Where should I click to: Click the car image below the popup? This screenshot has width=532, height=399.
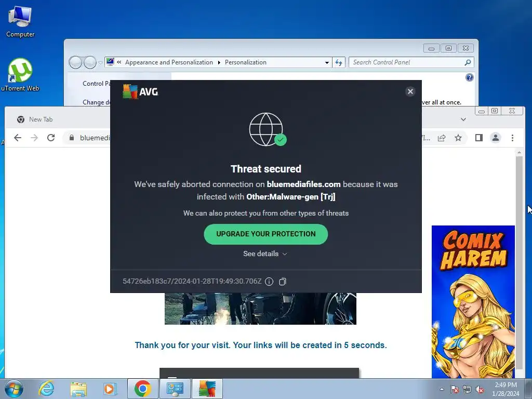point(260,309)
